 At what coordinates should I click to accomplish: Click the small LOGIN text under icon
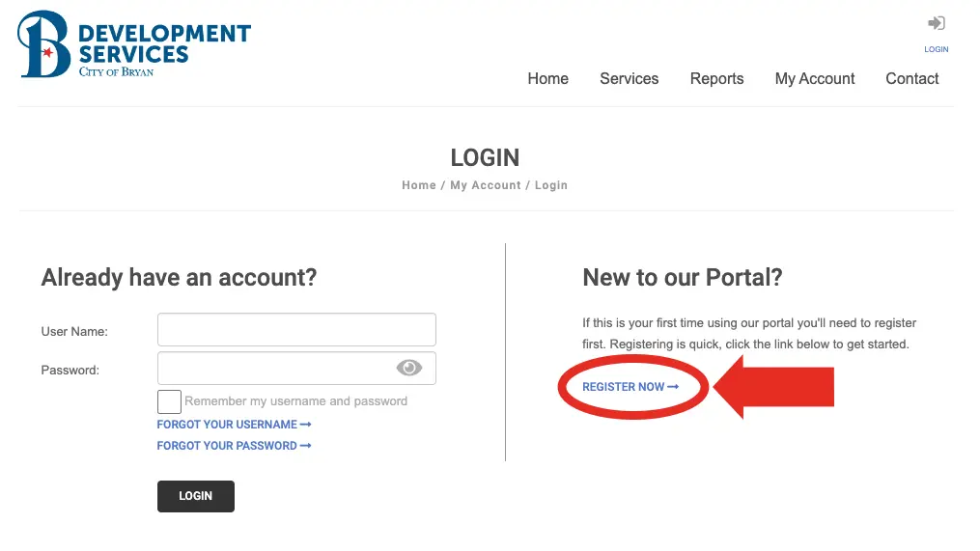pos(937,49)
